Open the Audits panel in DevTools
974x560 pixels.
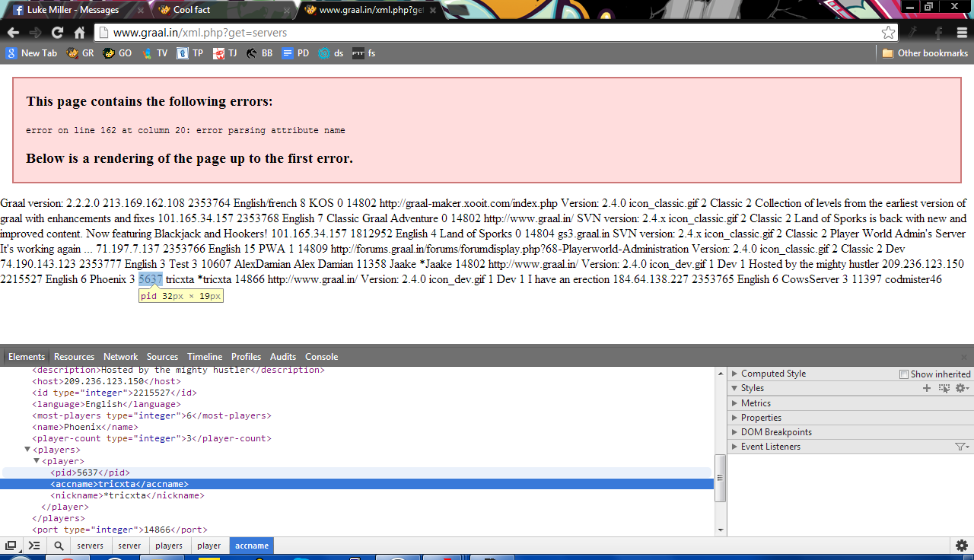pos(283,357)
